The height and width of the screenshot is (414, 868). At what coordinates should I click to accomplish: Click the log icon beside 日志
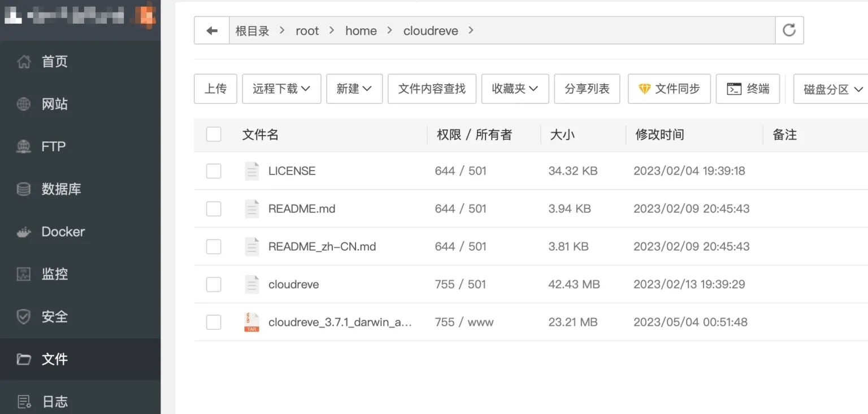[x=24, y=402]
